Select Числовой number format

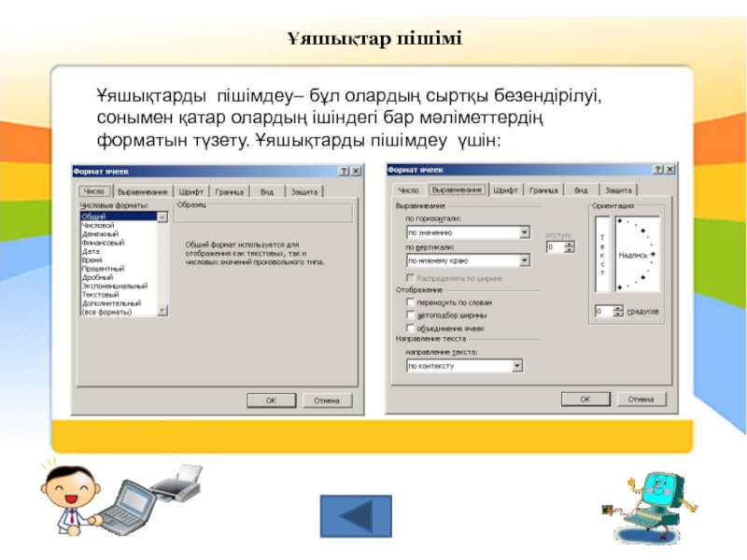point(119,225)
